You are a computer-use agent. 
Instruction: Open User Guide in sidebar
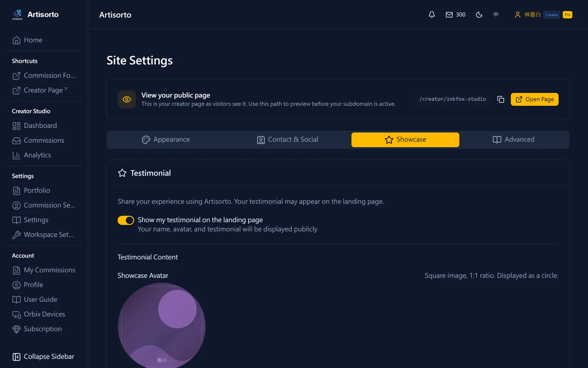tap(44, 300)
